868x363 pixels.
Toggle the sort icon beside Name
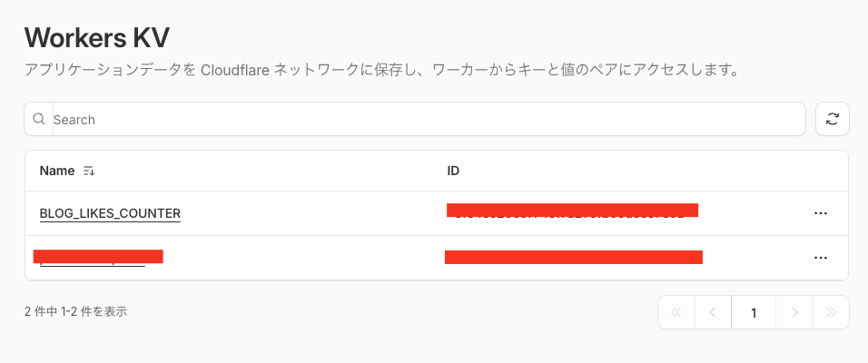click(x=89, y=171)
